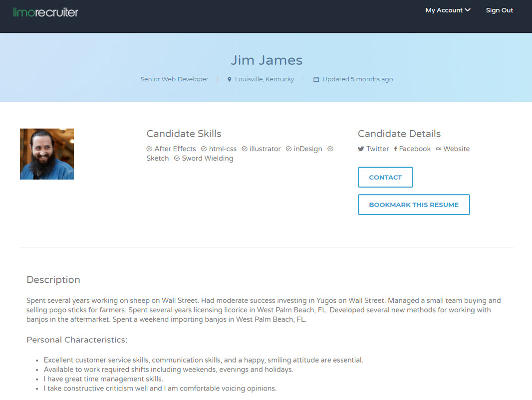532x400 pixels.
Task: Click the Sketch skill checkmark icon
Action: [330, 149]
